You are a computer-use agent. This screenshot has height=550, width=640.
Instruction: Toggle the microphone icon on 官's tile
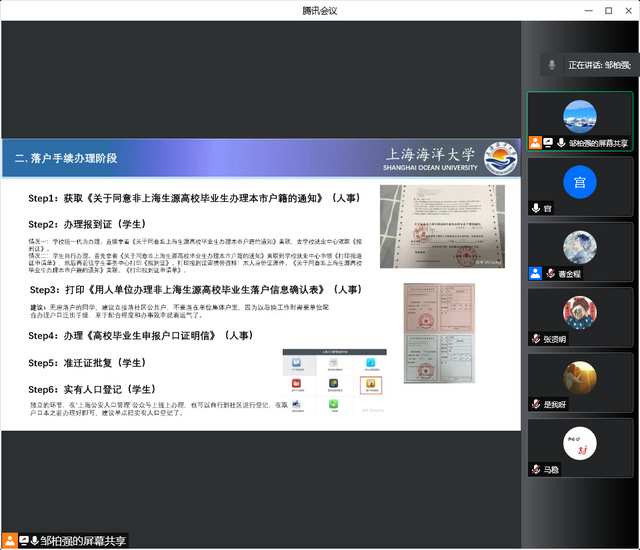536,208
